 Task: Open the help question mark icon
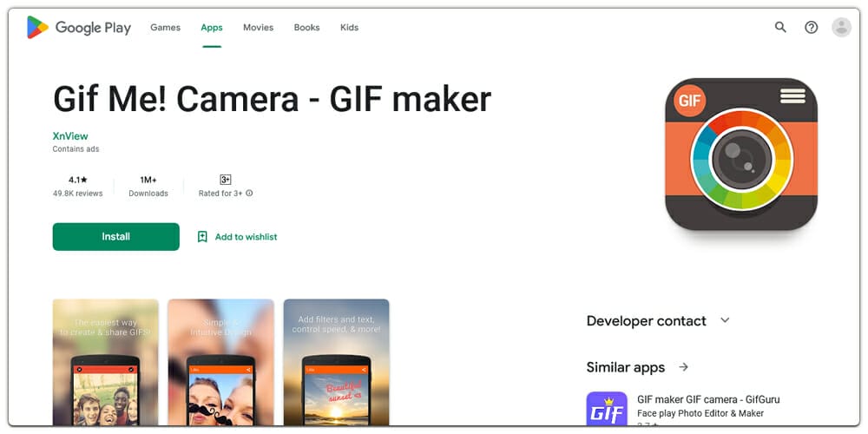811,27
